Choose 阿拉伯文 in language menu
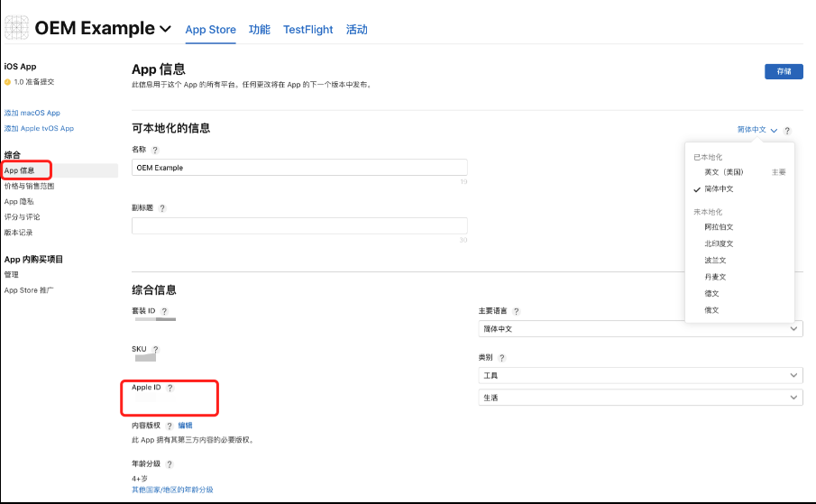 click(719, 227)
